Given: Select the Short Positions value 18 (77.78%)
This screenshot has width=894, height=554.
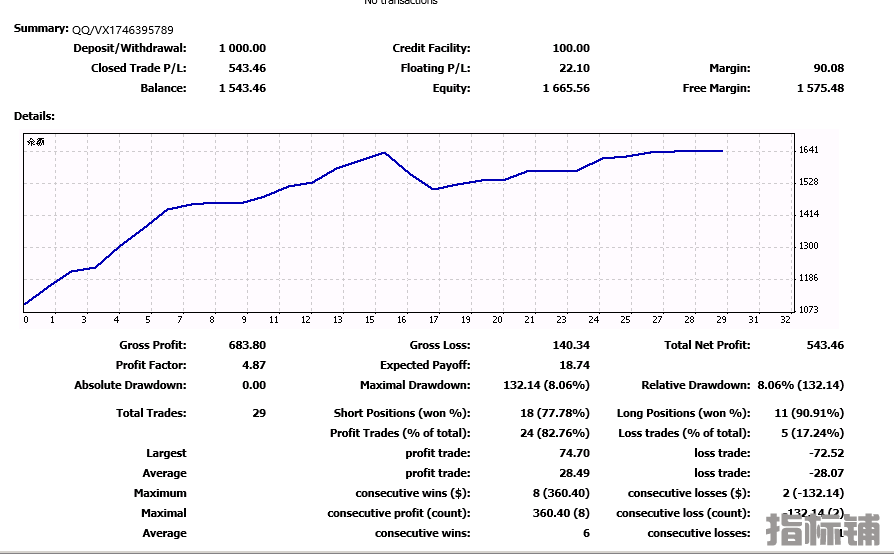Looking at the screenshot, I should [555, 413].
